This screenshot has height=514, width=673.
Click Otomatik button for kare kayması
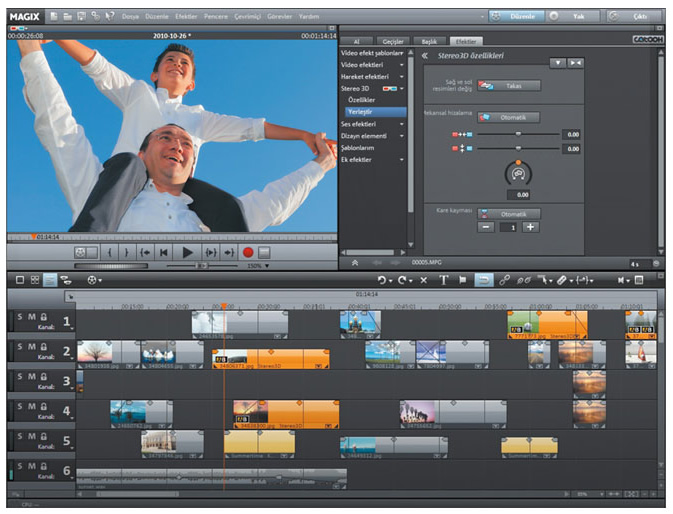509,214
